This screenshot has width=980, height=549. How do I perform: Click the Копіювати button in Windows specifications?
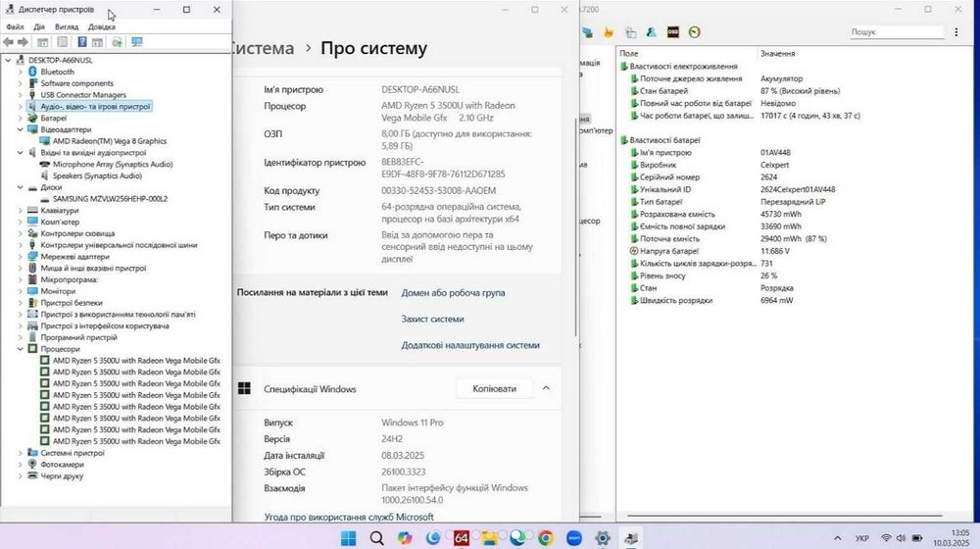[x=494, y=388]
